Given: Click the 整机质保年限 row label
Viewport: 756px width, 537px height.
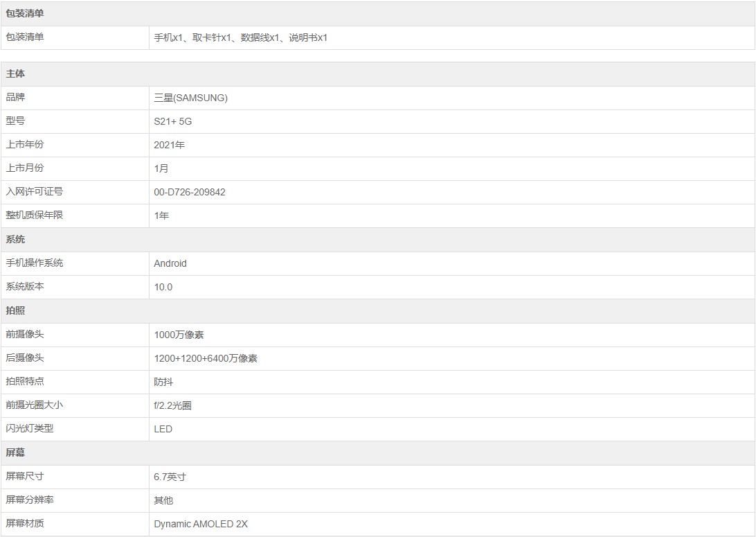Looking at the screenshot, I should [x=35, y=215].
